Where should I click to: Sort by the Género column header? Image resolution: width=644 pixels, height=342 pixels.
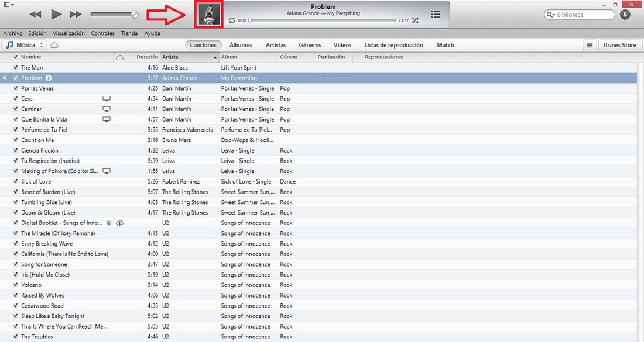[x=296, y=57]
